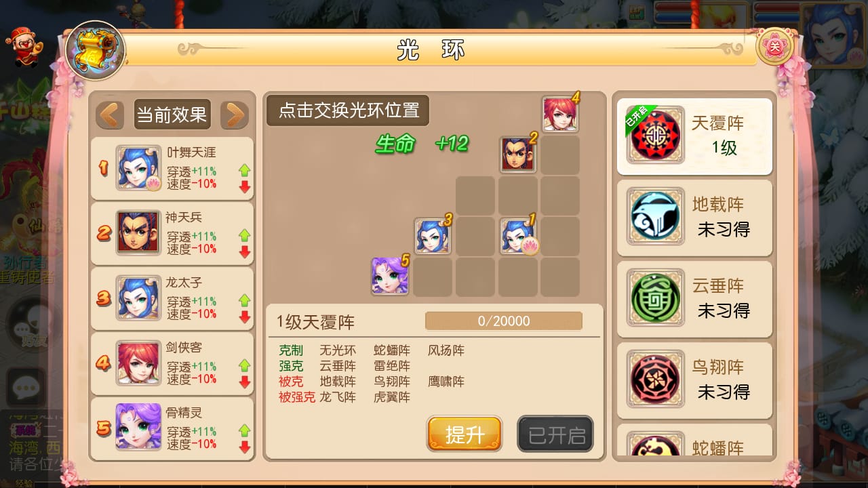Select the green 云垂阵 formation icon
868x488 pixels.
pos(655,298)
